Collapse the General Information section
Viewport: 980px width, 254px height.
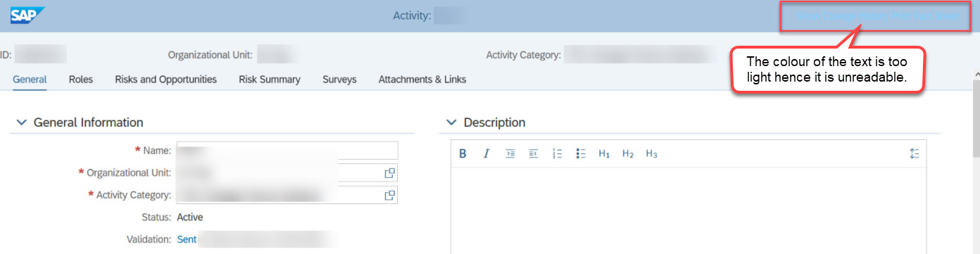20,122
